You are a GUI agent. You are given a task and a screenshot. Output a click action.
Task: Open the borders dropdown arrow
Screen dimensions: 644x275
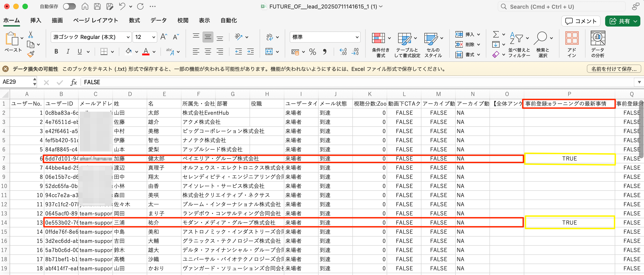click(112, 52)
